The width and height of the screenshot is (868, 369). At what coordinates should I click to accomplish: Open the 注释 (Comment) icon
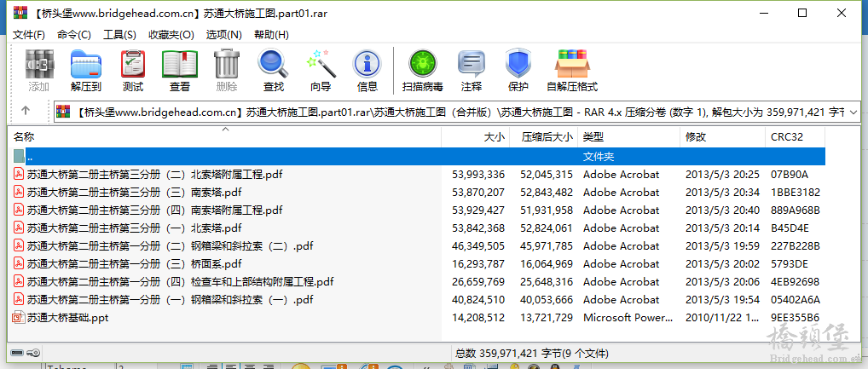[x=472, y=64]
